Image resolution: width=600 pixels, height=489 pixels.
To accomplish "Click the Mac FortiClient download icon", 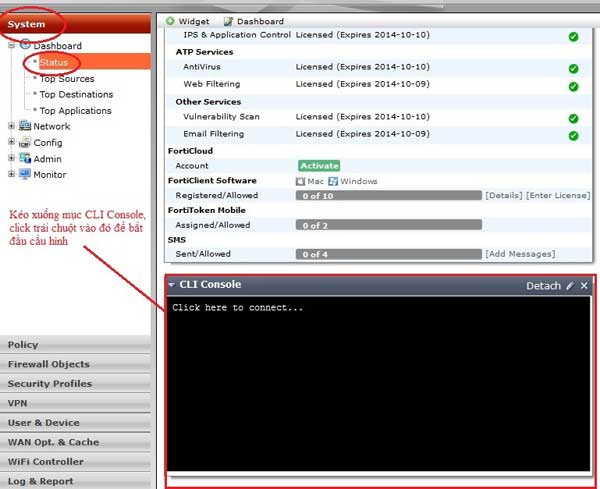I will point(300,181).
